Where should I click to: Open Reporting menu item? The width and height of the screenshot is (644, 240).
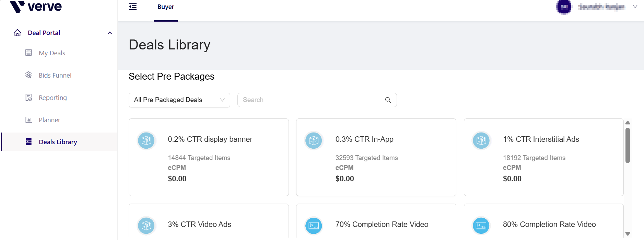pos(53,98)
